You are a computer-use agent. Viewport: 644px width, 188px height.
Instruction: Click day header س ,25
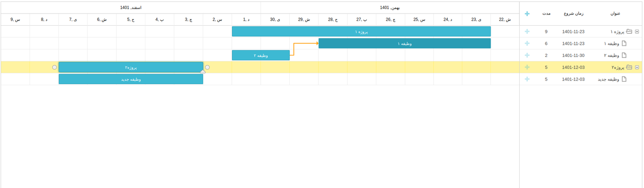point(419,20)
